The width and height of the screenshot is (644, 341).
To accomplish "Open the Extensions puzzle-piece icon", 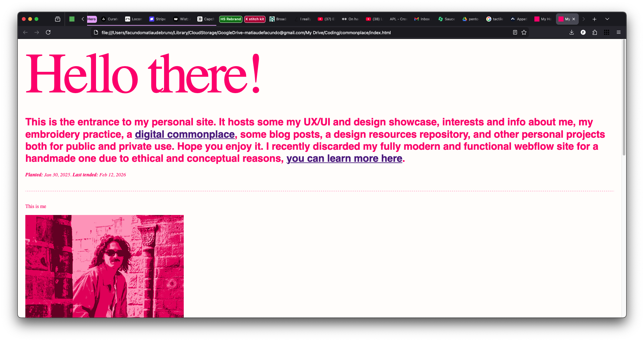I will [x=595, y=32].
